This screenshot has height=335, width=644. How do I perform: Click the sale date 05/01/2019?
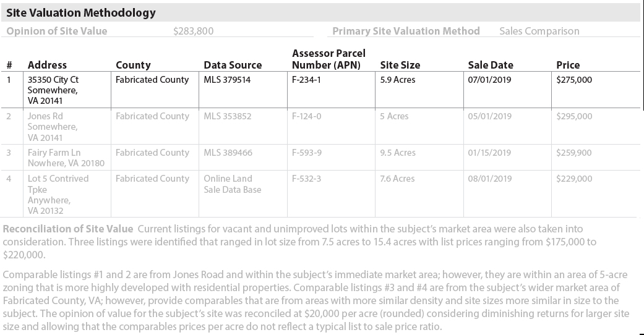489,116
